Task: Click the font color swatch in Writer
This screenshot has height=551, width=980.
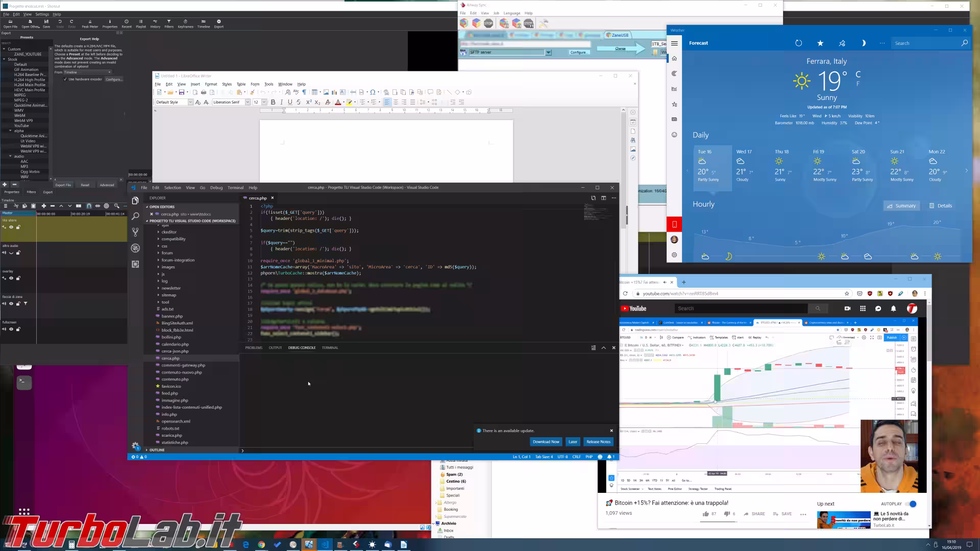Action: [337, 102]
